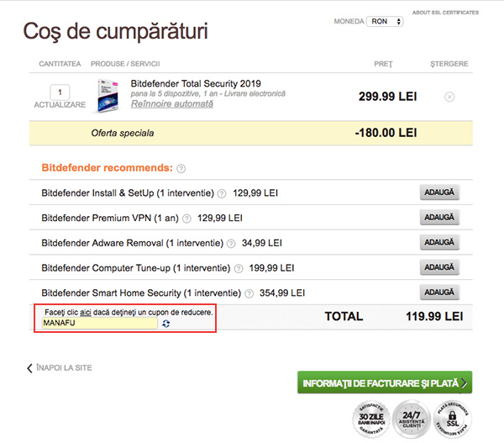Viewport: 504px width, 443px height.
Task: Click the Coș de cumpărături page heading
Action: coord(116,32)
